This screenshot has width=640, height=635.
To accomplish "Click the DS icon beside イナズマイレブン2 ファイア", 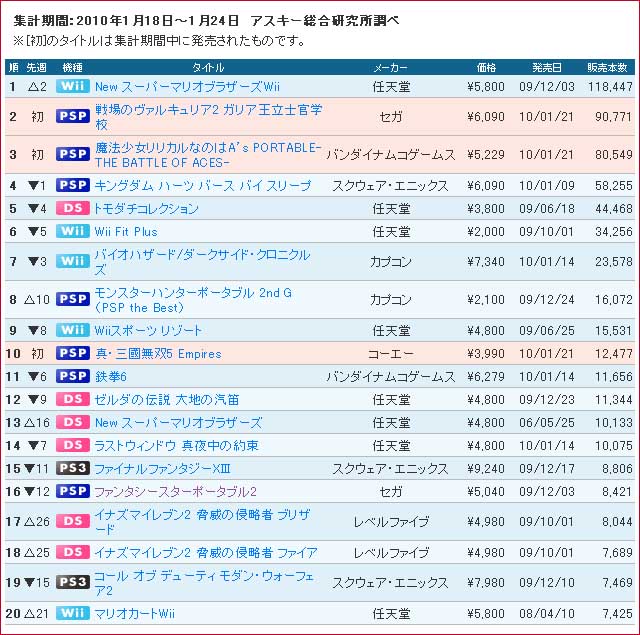I will pos(73,552).
